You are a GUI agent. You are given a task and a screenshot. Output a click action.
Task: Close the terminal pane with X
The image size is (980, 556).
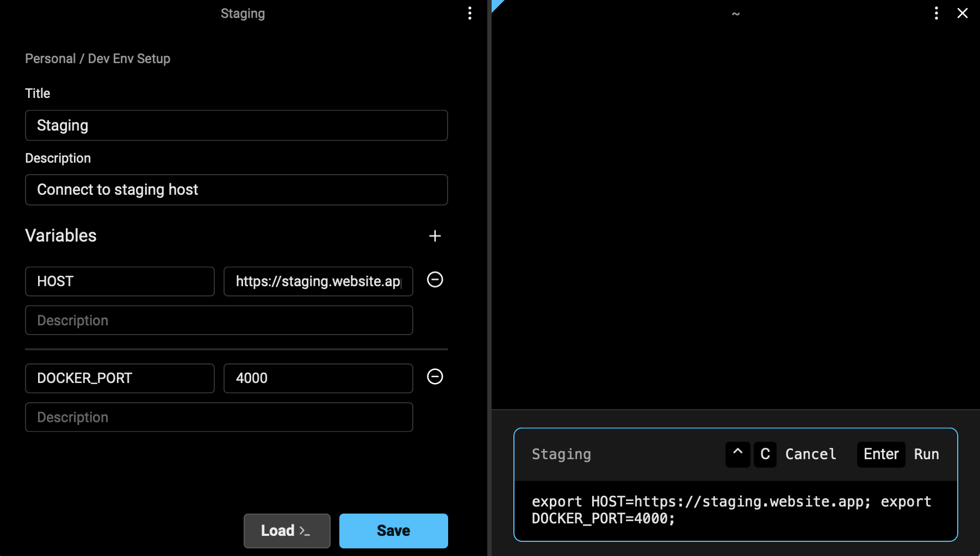click(x=962, y=14)
